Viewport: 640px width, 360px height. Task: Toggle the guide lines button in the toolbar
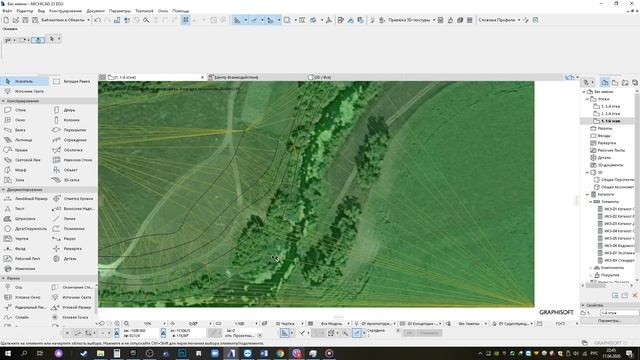[x=237, y=20]
